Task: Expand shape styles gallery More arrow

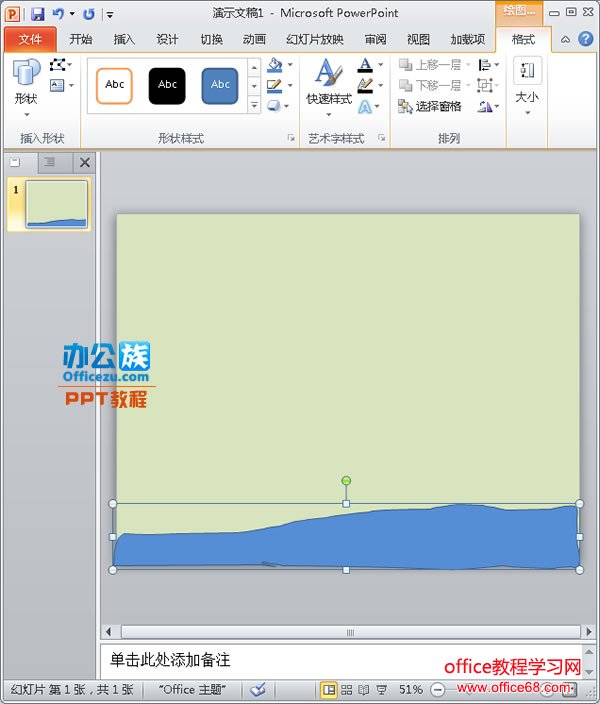Action: coord(254,106)
